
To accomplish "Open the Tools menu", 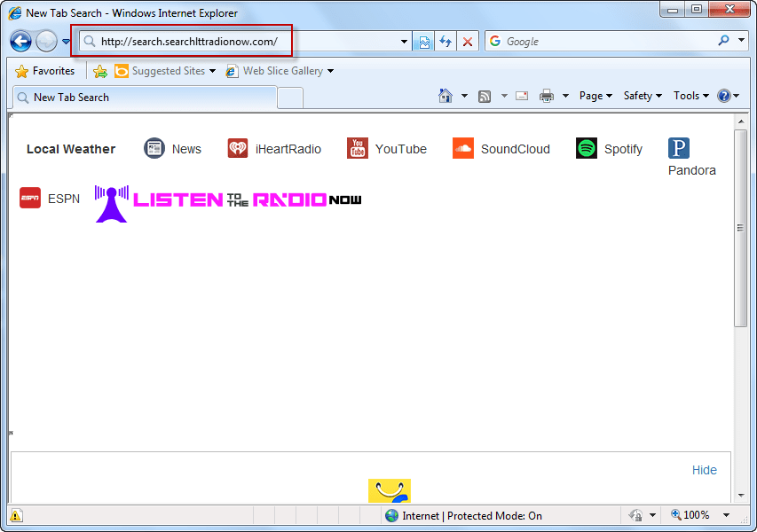I will [x=690, y=96].
